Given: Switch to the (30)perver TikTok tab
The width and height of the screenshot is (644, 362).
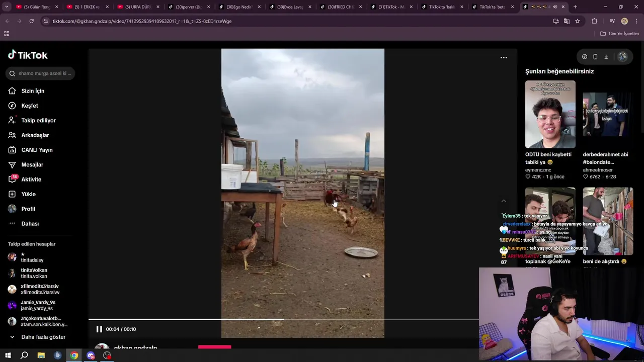Looking at the screenshot, I should [x=189, y=7].
